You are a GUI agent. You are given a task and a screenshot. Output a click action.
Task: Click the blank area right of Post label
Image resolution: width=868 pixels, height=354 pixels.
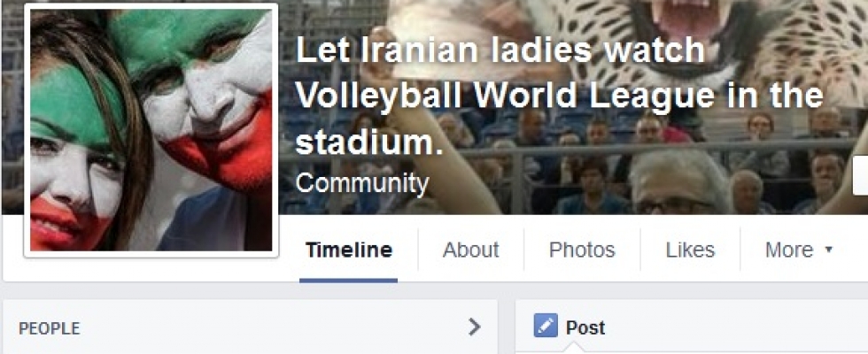(736, 327)
